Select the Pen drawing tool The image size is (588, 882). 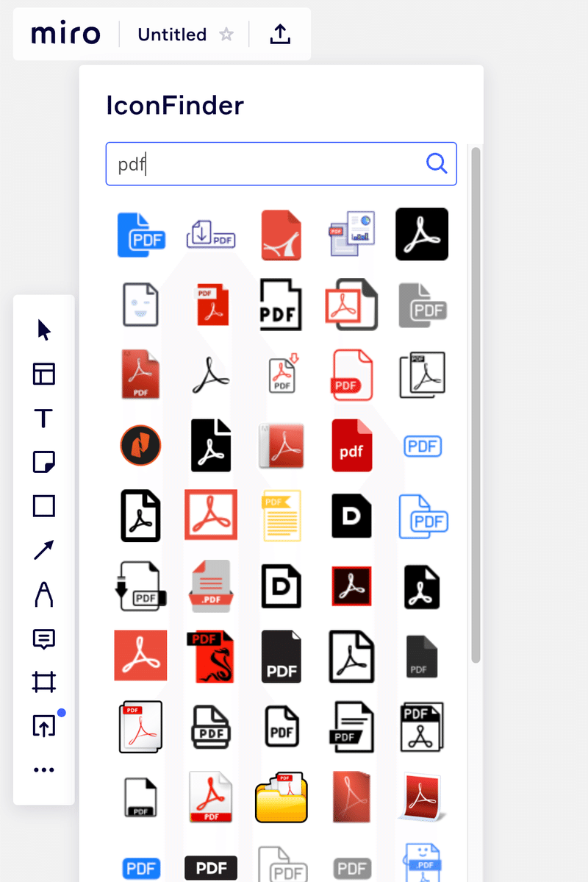pyautogui.click(x=44, y=594)
